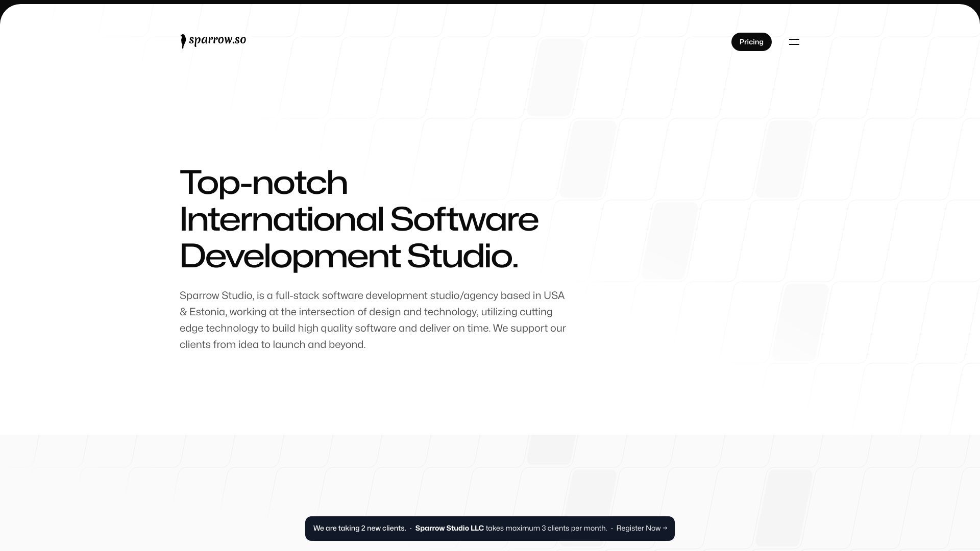Click the sparrow silhouette next to the wordmark
Image resolution: width=980 pixels, height=551 pixels.
pyautogui.click(x=183, y=41)
